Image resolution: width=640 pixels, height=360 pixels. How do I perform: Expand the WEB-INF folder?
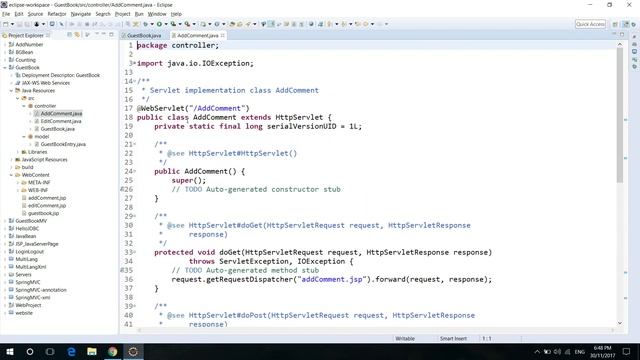coord(18,190)
